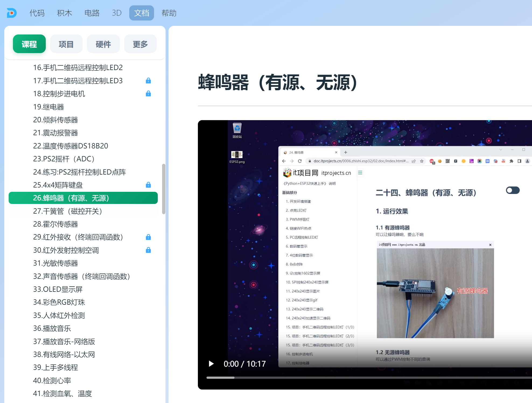Screen dimensions: 532x403
Task: Open lesson 33.OLED显示屏
Action: click(83, 289)
